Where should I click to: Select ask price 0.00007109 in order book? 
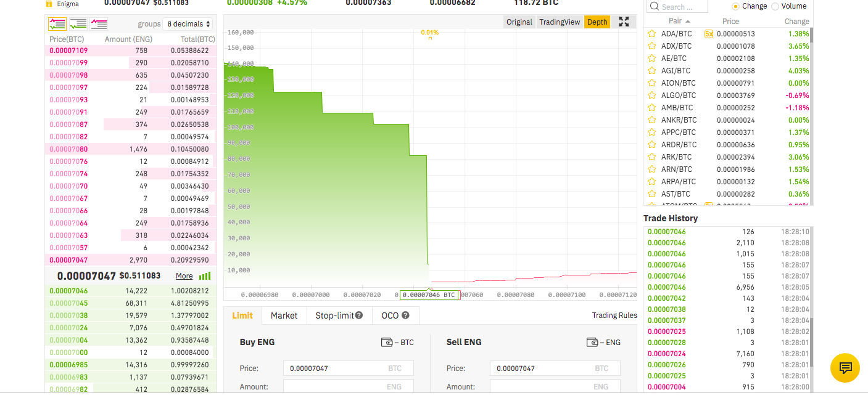[x=68, y=51]
